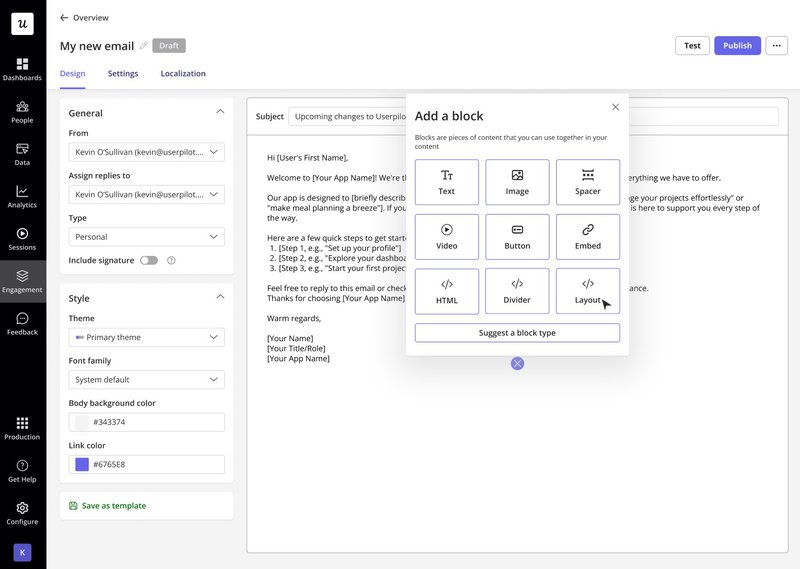
Task: Click the Test button
Action: [692, 45]
